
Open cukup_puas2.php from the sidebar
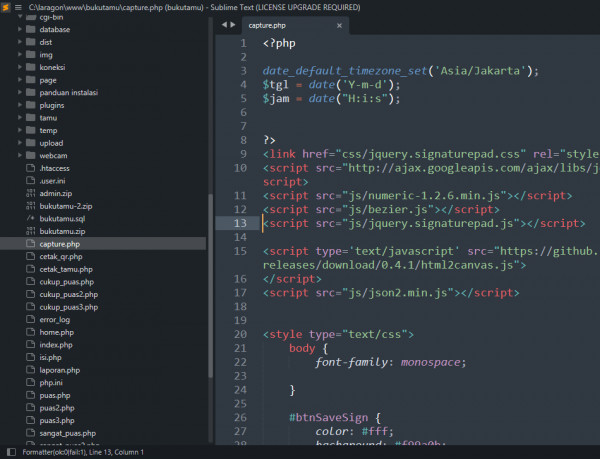pos(68,295)
